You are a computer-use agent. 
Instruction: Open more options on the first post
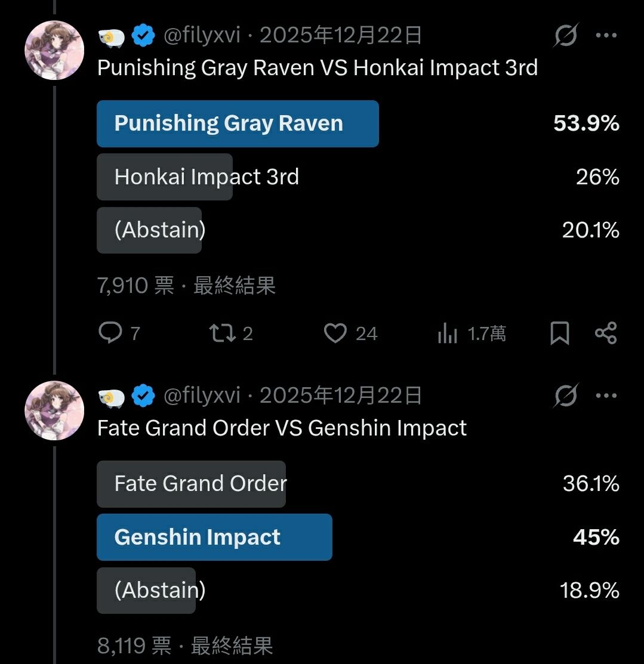(606, 36)
